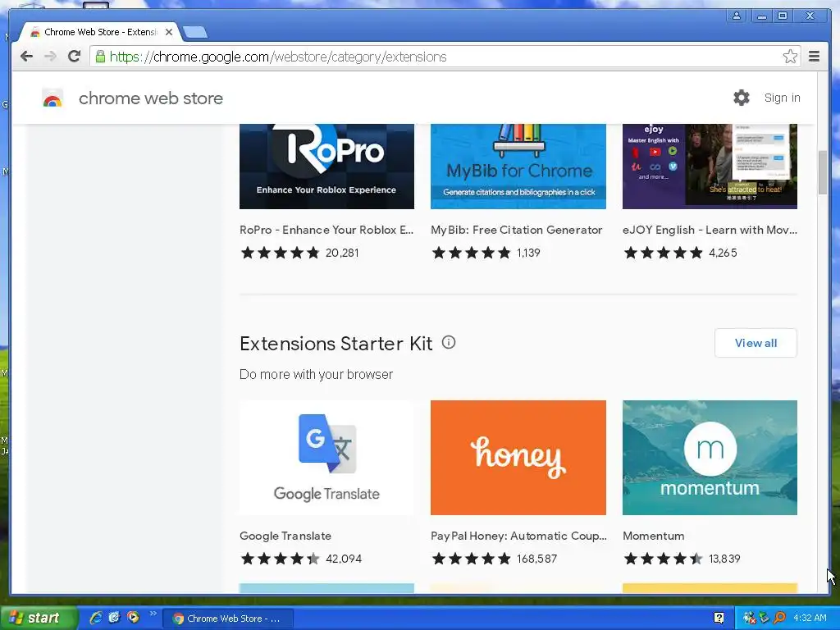Click the 'Do more with your browser' subtitle

point(316,374)
